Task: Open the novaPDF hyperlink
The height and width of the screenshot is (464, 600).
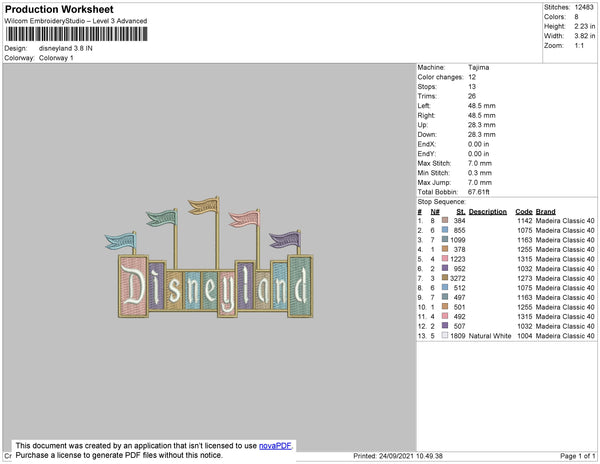Action: coord(275,446)
